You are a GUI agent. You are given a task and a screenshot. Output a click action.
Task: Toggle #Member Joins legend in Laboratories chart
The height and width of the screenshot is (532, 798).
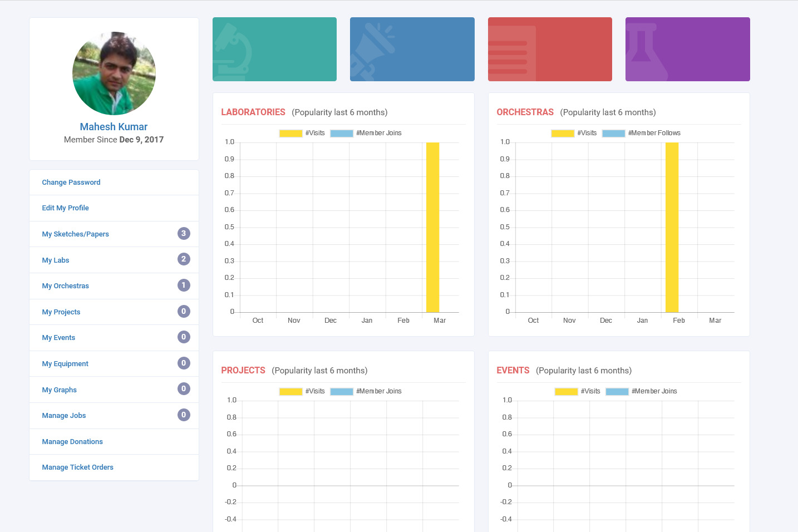[366, 133]
